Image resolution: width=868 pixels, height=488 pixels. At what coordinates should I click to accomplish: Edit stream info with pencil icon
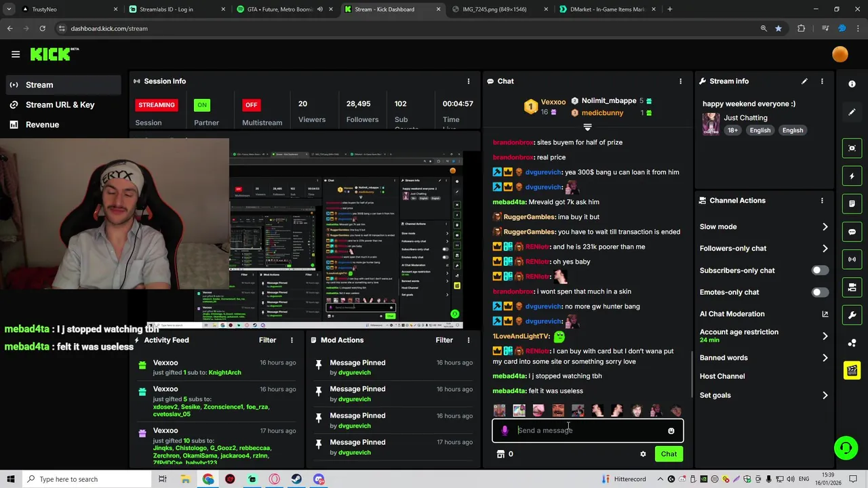point(804,81)
